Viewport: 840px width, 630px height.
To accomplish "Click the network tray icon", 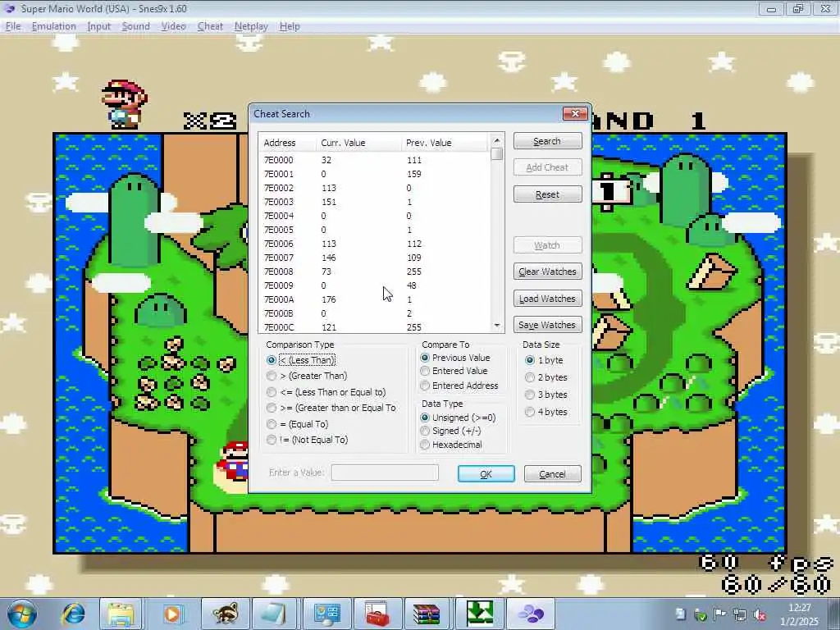I will point(740,614).
